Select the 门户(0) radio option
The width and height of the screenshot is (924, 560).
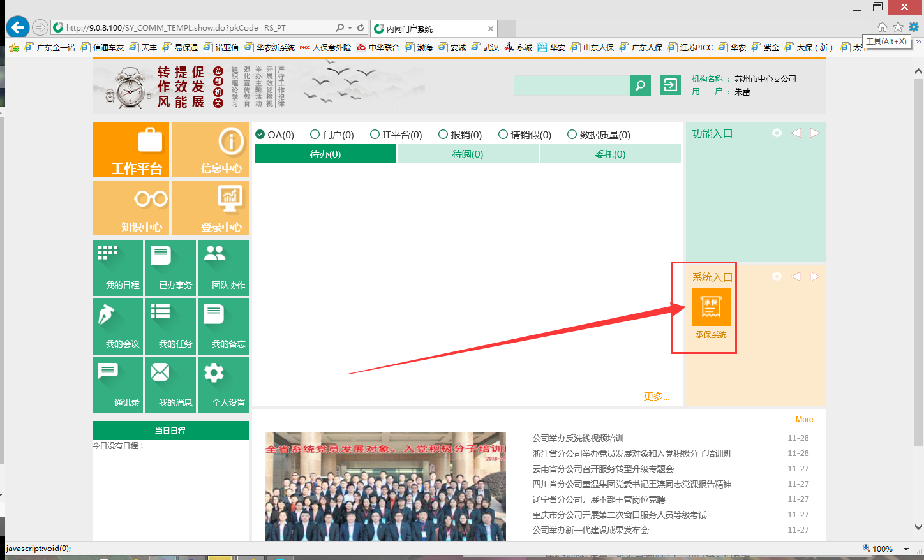point(315,135)
